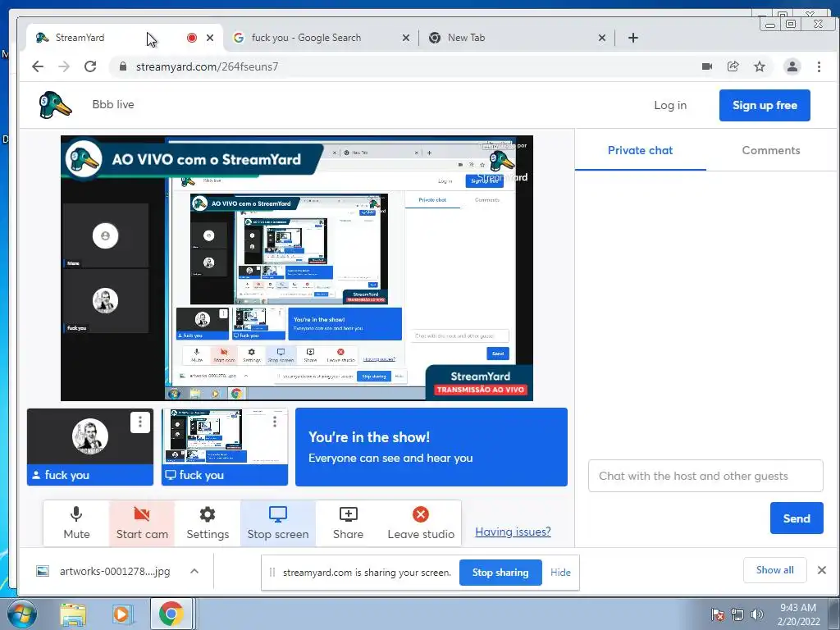Viewport: 840px width, 630px height.
Task: Click the camera permission icon in address bar
Action: coord(707,66)
